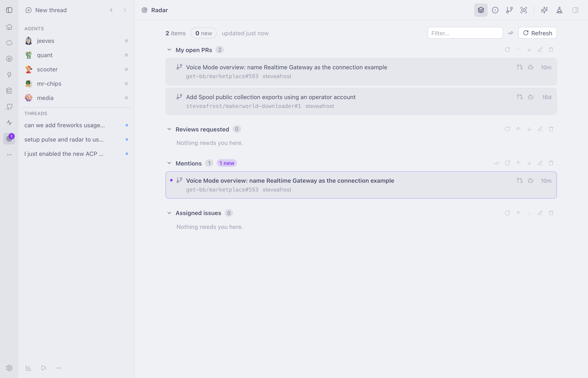
Task: Open the sparkle AI icon in toolbar
Action: [544, 10]
